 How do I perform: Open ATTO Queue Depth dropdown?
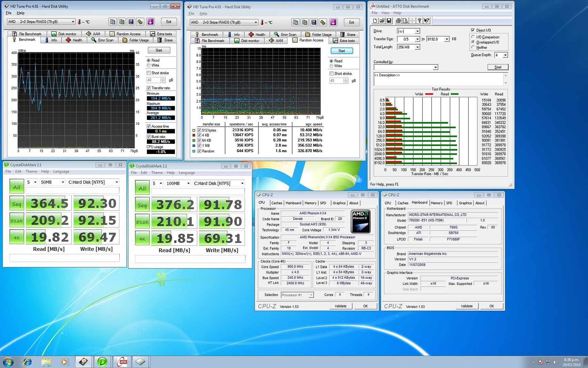[x=505, y=55]
